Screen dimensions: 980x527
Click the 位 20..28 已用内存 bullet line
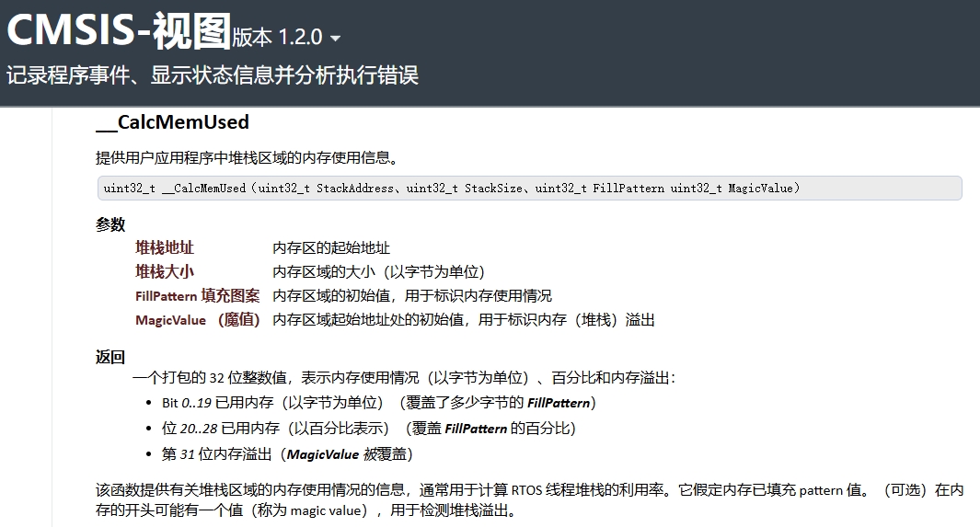pos(369,429)
